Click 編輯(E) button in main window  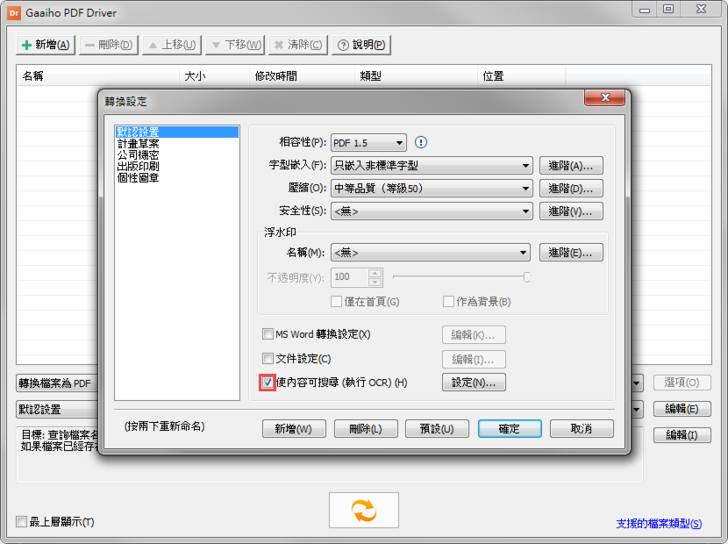tap(682, 408)
